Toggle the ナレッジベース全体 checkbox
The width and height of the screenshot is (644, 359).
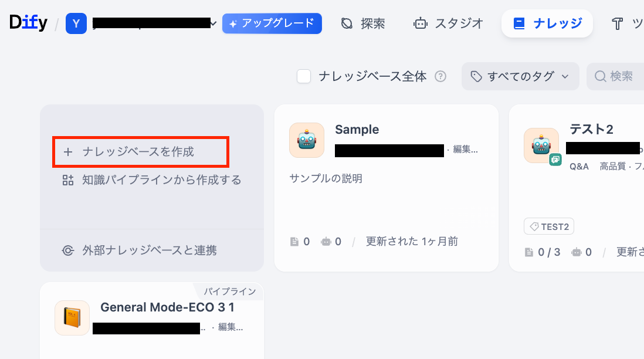click(x=304, y=76)
